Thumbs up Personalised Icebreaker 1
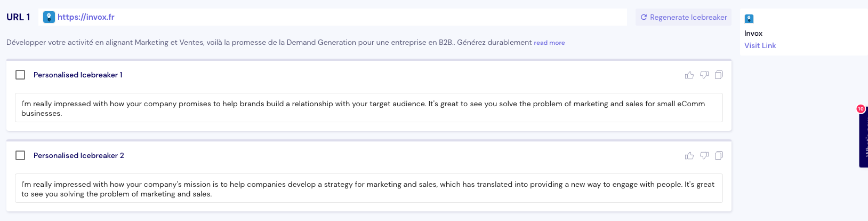The height and width of the screenshot is (221, 868). 689,75
